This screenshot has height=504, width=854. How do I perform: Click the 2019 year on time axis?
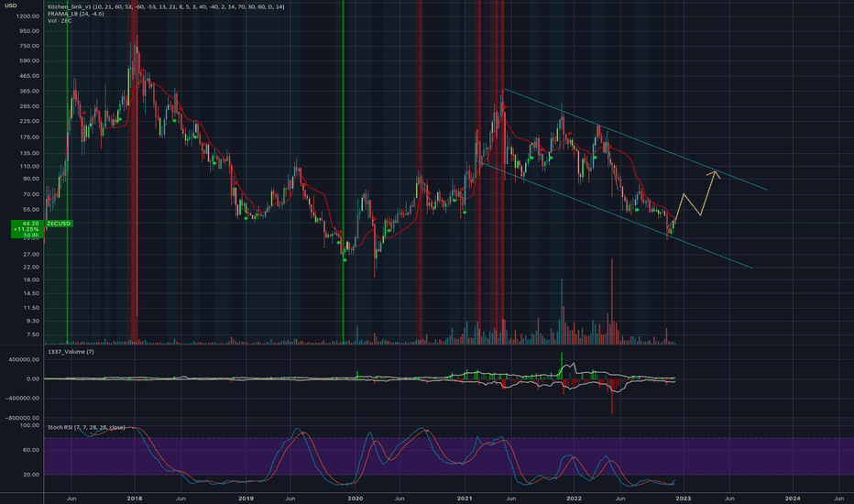click(x=246, y=498)
